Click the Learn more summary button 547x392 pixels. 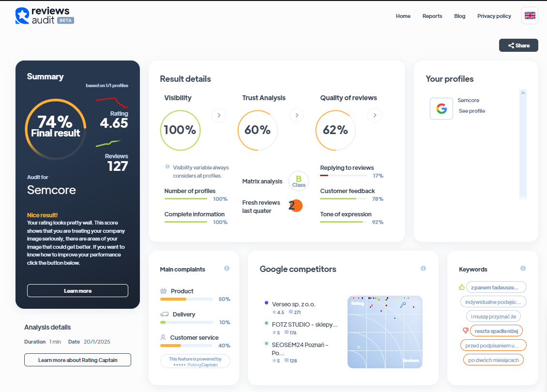click(x=78, y=290)
